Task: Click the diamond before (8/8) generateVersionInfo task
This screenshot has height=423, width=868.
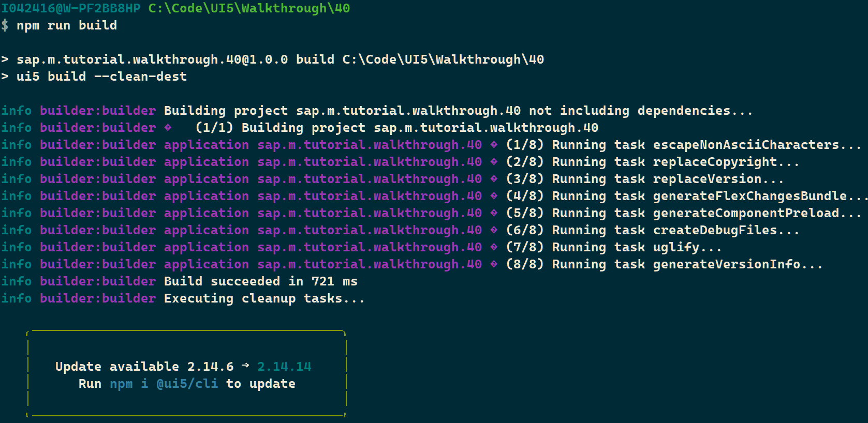Action: point(494,264)
